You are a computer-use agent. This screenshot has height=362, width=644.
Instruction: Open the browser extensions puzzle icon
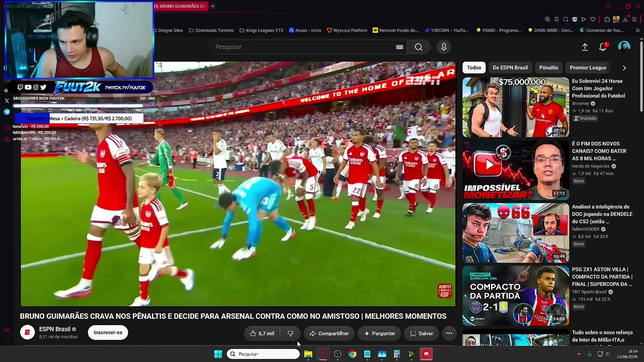(x=607, y=20)
